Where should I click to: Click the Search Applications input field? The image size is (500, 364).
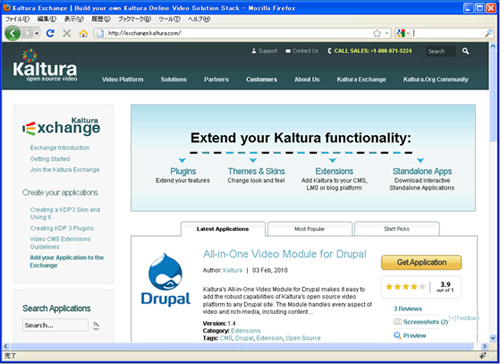pyautogui.click(x=55, y=325)
